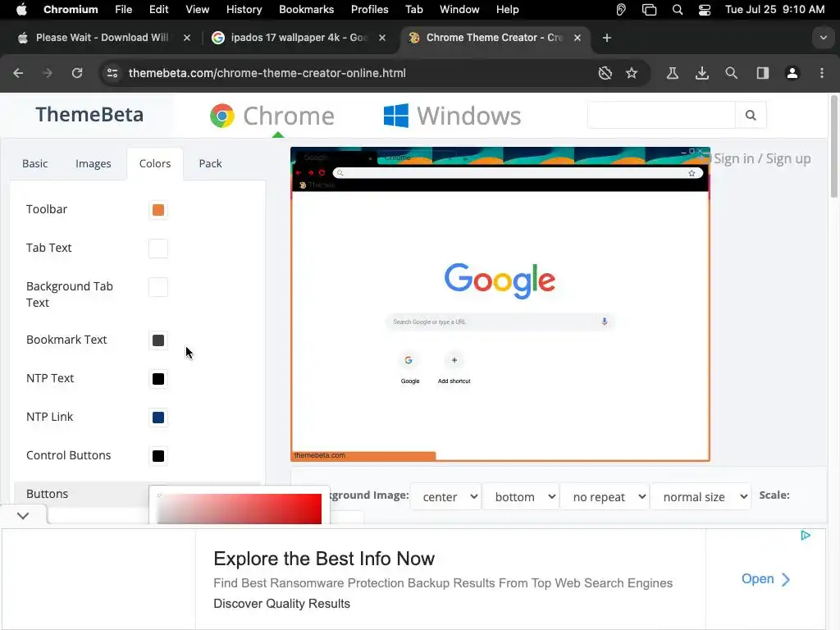
Task: Pick the orange Toolbar color swatch
Action: [158, 210]
